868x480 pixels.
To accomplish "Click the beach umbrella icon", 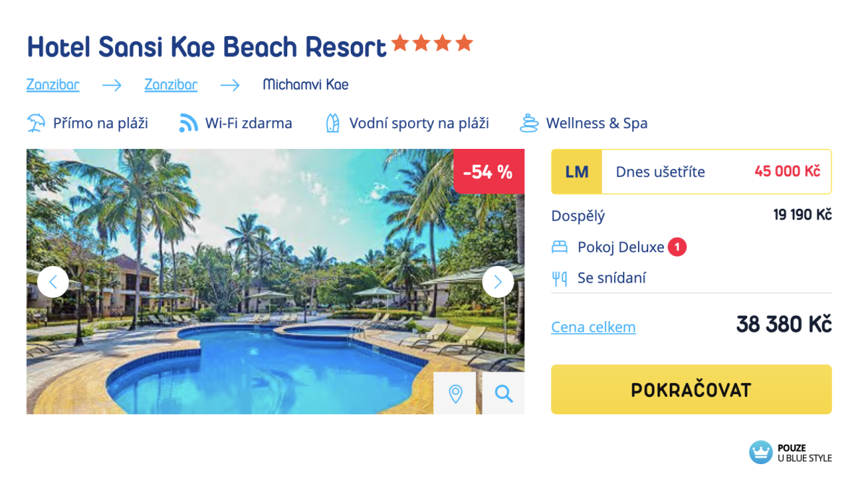I will click(35, 123).
